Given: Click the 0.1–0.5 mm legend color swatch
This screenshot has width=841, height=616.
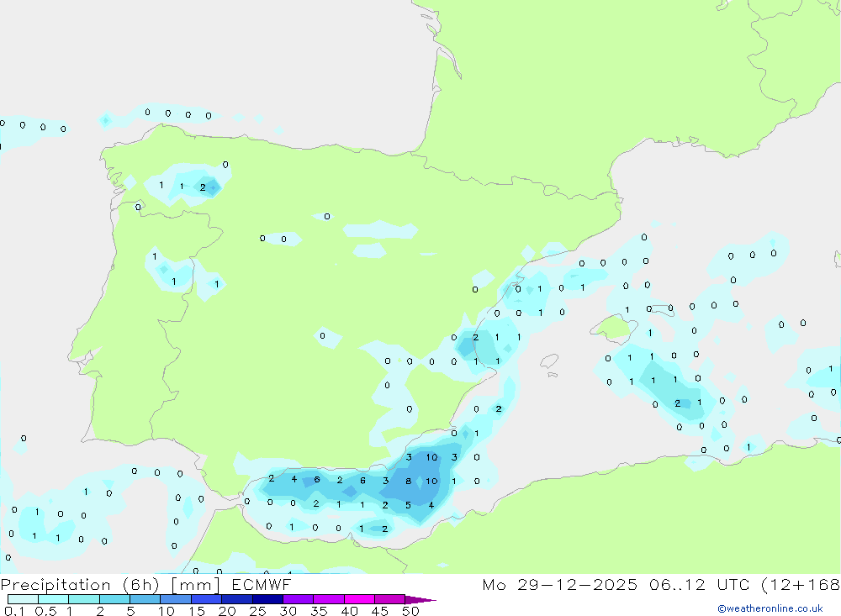Looking at the screenshot, I should (x=23, y=599).
